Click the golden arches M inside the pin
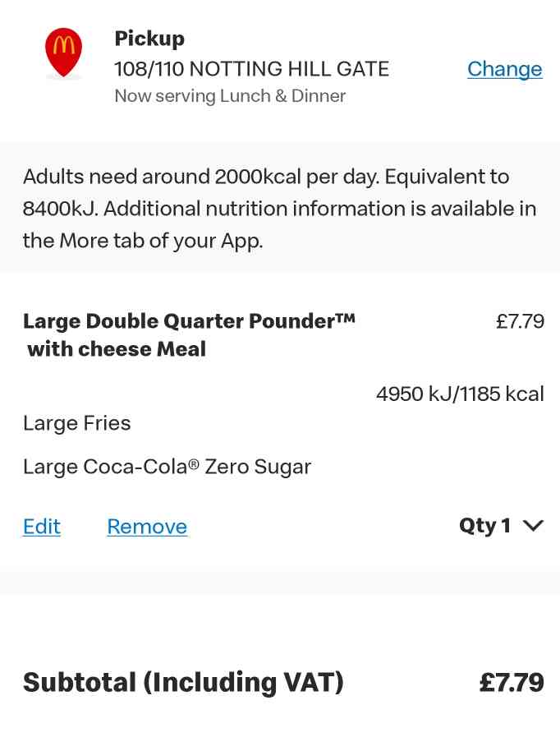 point(64,45)
